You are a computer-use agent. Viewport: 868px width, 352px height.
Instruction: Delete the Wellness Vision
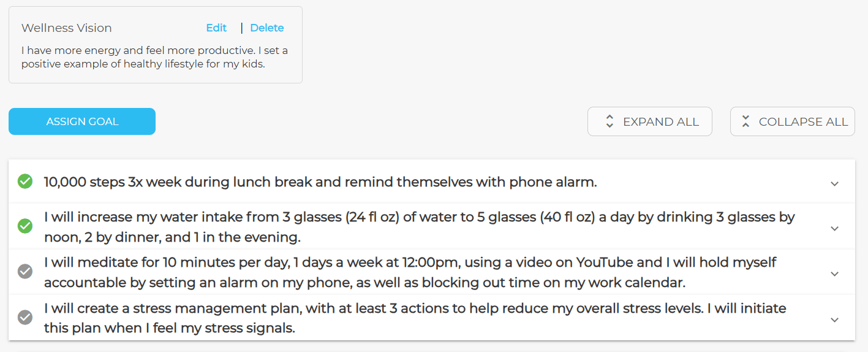(x=267, y=28)
